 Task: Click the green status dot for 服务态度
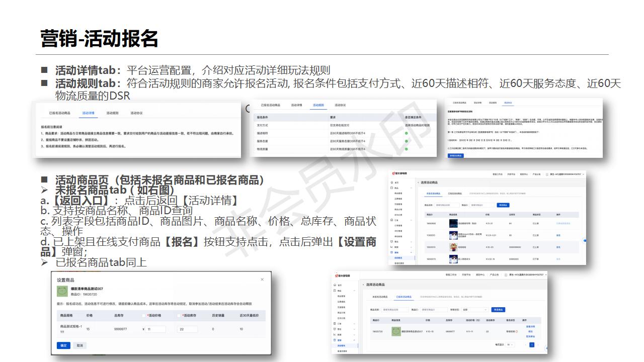click(x=406, y=141)
